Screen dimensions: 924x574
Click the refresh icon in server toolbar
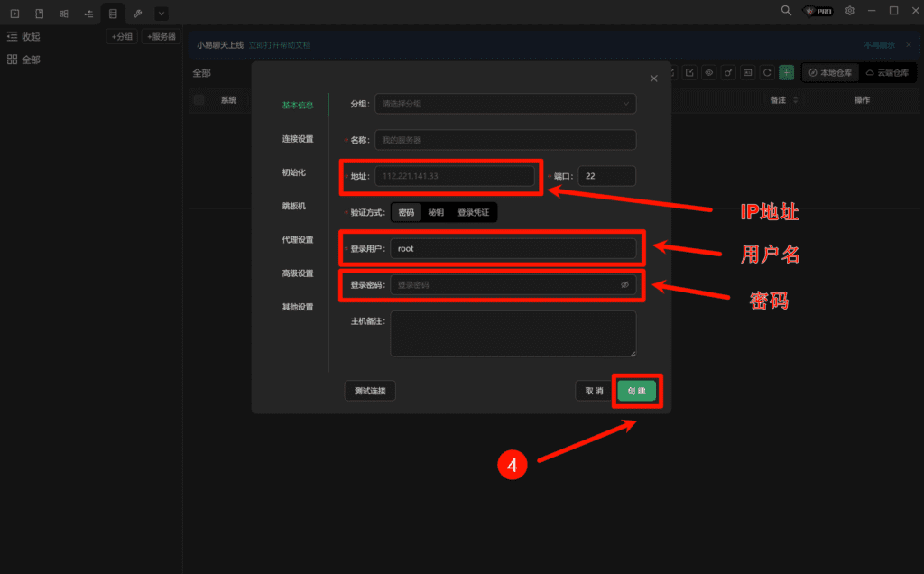pos(767,72)
